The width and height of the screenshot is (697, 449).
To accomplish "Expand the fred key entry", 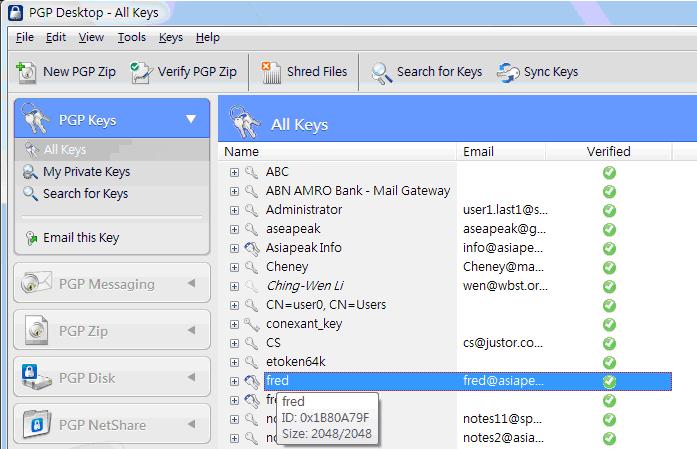I will point(235,381).
